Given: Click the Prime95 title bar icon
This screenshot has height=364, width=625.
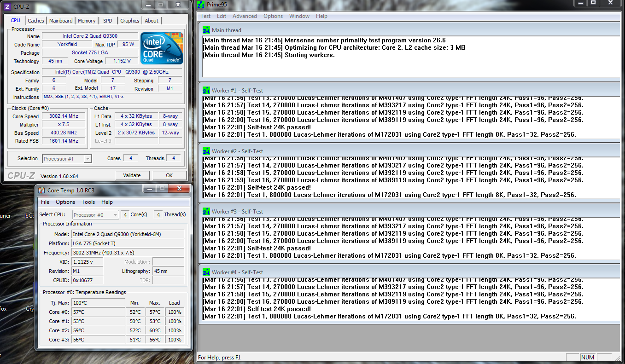Looking at the screenshot, I should [x=200, y=5].
